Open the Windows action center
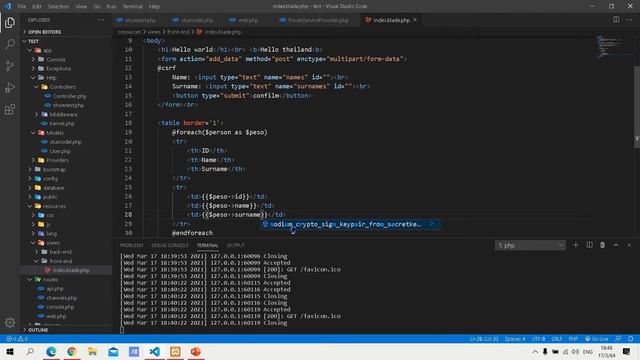This screenshot has width=640, height=360. (x=627, y=351)
